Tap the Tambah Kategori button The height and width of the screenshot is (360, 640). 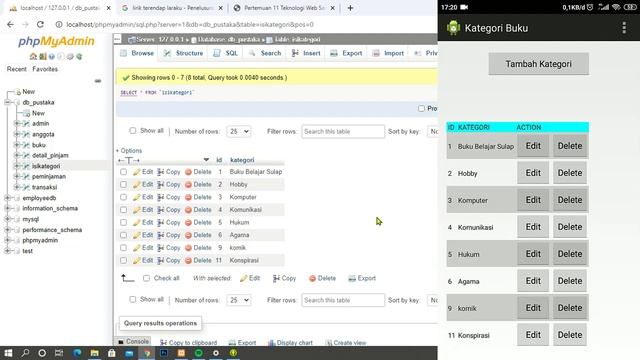(538, 64)
